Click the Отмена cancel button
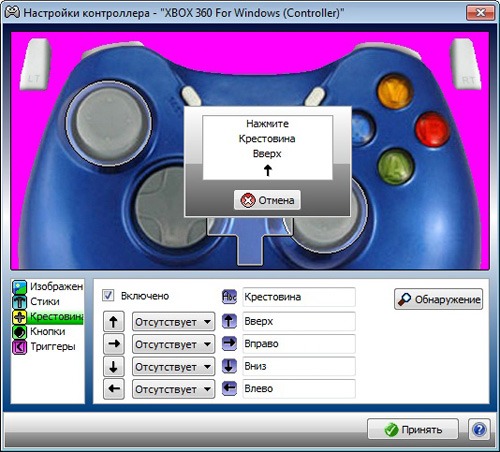 point(267,200)
